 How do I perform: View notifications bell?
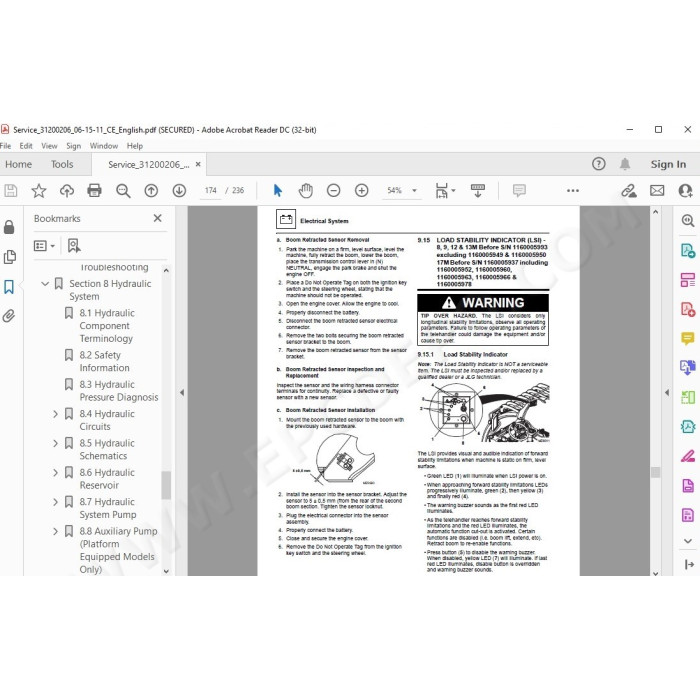point(625,164)
